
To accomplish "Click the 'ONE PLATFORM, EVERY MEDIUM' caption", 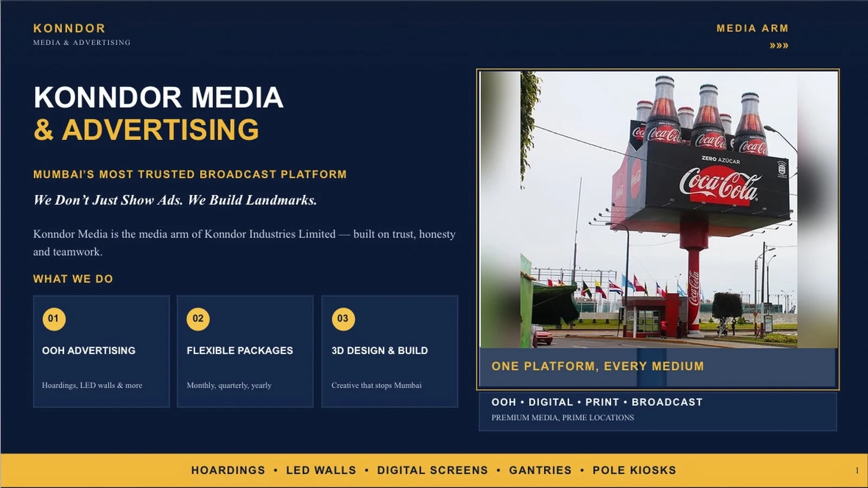I will 598,367.
